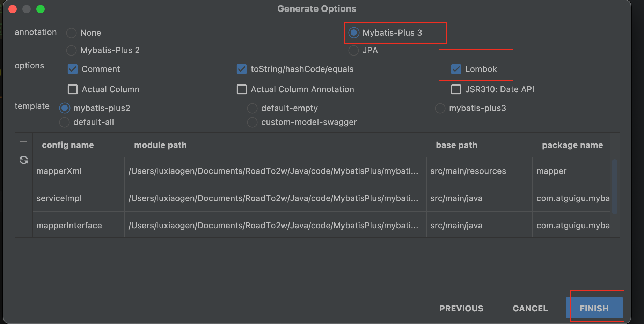Click the remove row minus icon
The width and height of the screenshot is (644, 324).
point(24,142)
